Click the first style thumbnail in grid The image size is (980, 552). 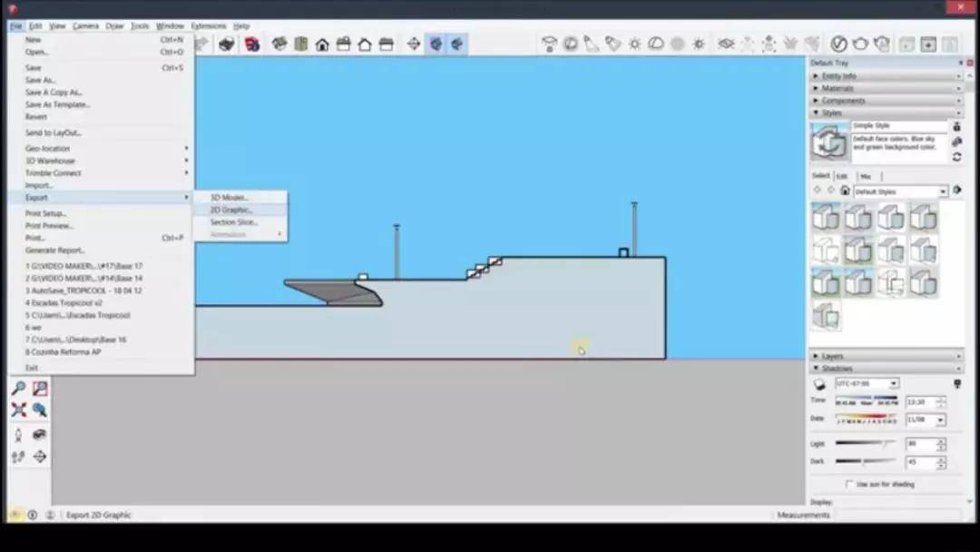826,218
